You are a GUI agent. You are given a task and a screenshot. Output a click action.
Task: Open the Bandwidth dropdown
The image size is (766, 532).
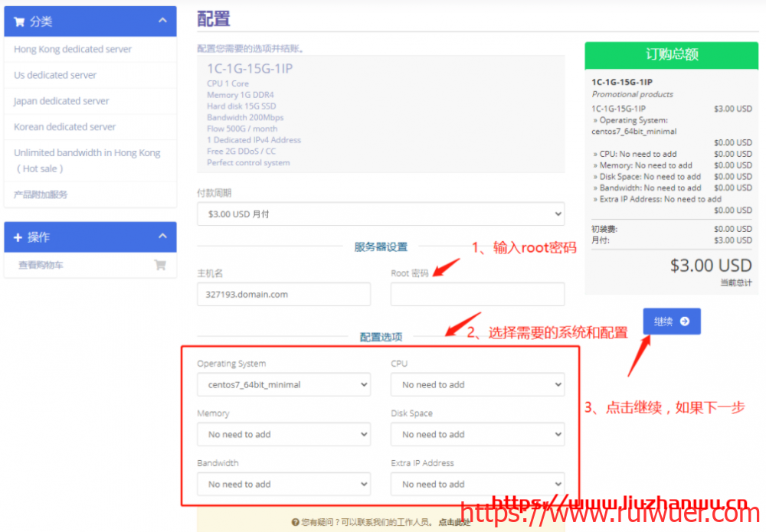283,485
